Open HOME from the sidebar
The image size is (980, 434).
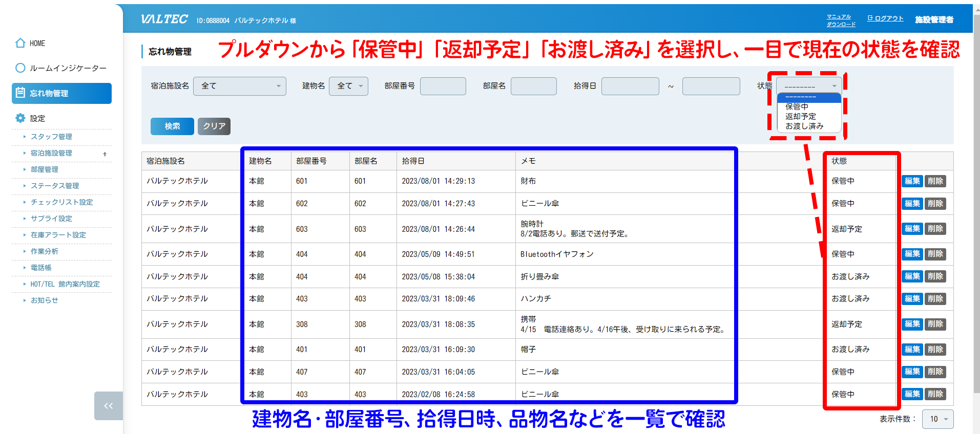[x=31, y=44]
